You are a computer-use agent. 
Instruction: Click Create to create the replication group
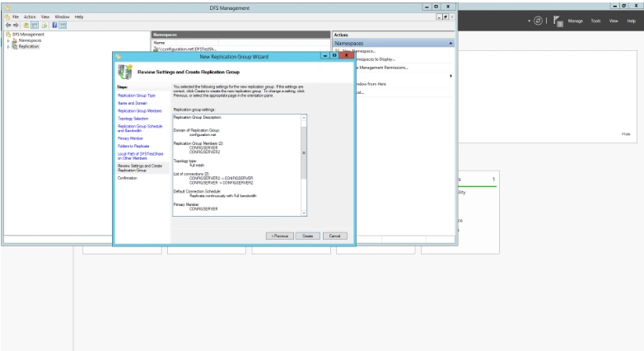pyautogui.click(x=308, y=236)
